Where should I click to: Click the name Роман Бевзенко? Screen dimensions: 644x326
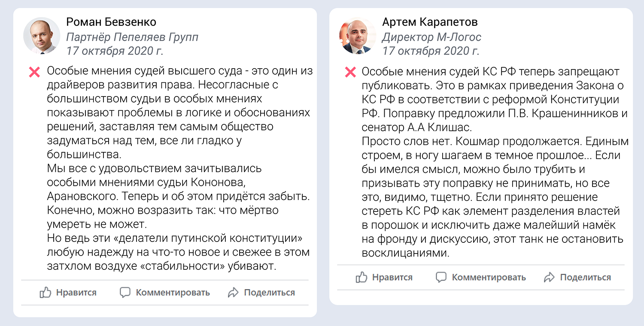click(111, 22)
